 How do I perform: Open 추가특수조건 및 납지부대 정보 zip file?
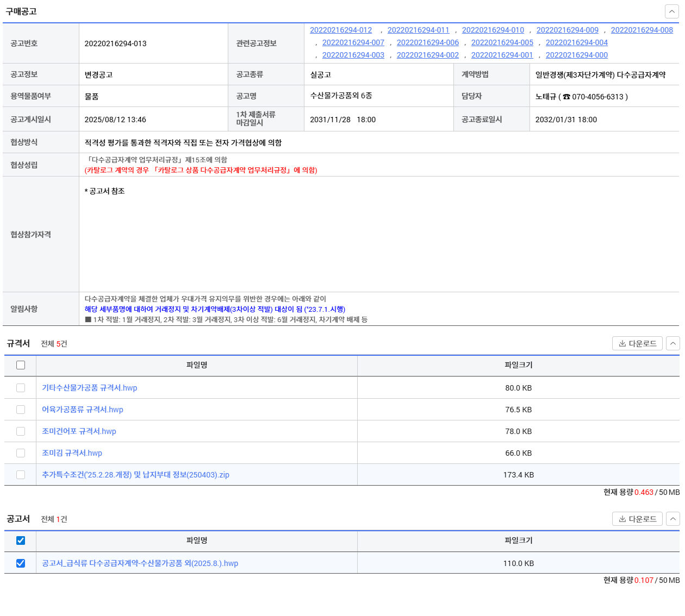(x=135, y=475)
